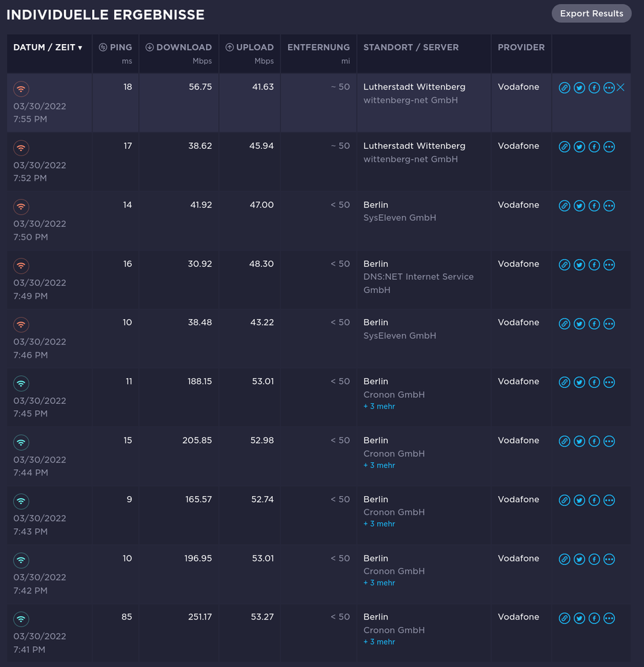Share 7:44 PM result on Twitter
The height and width of the screenshot is (667, 644).
click(x=579, y=441)
